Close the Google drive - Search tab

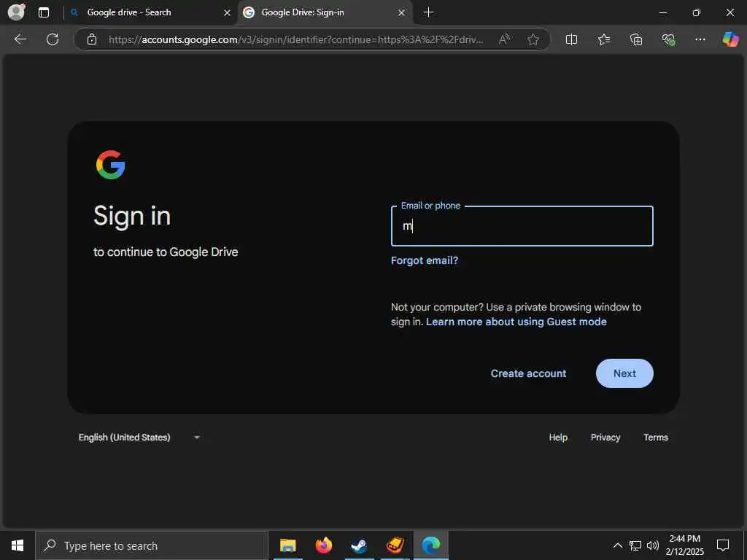228,13
